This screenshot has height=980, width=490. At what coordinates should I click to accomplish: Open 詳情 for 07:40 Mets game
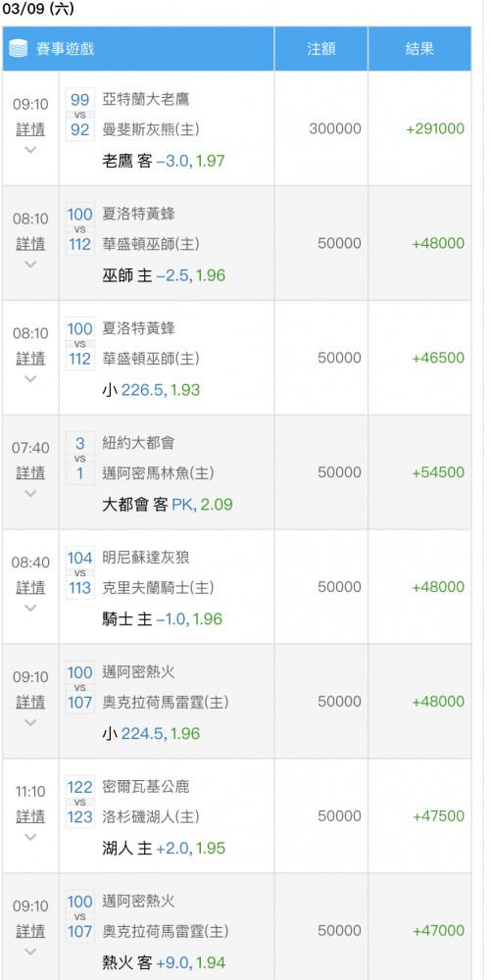click(x=30, y=473)
